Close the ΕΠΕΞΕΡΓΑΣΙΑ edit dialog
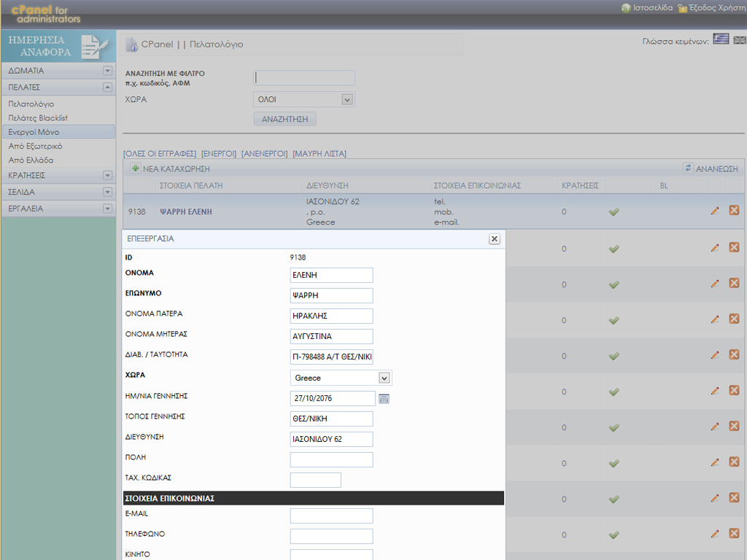 [494, 238]
